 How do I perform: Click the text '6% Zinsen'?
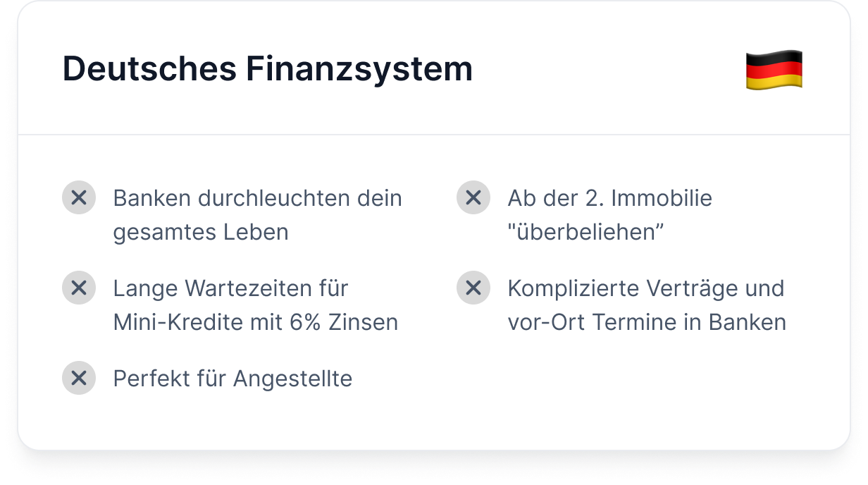tap(344, 322)
